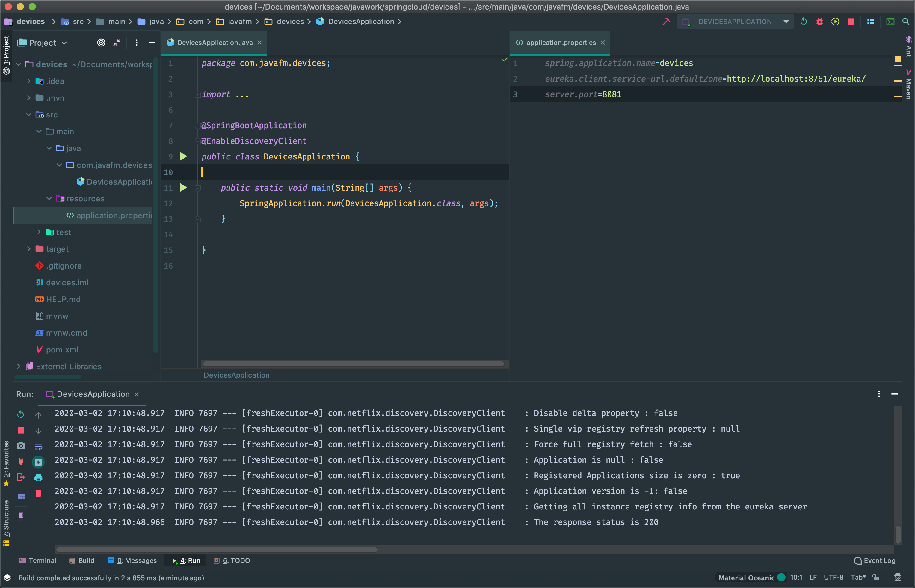Click the run gutter arrow beside main method
The width and height of the screenshot is (915, 588).
tap(183, 188)
